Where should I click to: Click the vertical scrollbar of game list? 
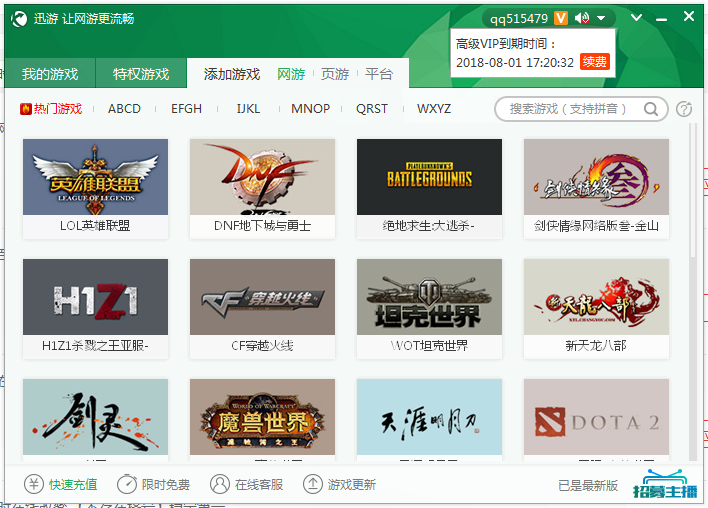click(693, 192)
